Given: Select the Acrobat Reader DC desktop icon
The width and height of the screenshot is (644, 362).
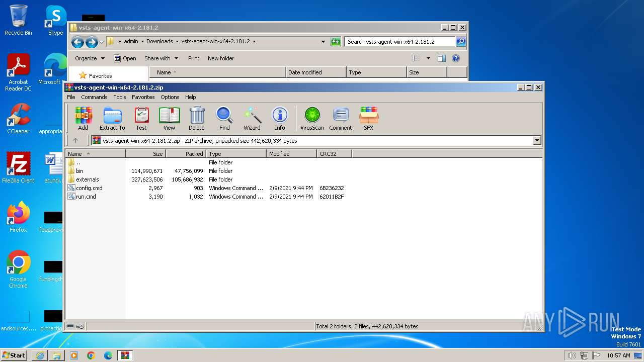Looking at the screenshot, I should [x=18, y=72].
